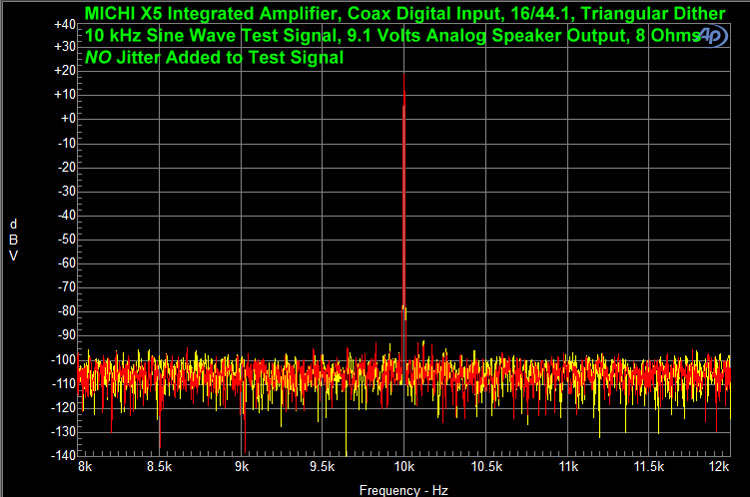Screen dimensions: 750x497
Task: Click the 9.5k frequency axis label
Action: tap(322, 466)
